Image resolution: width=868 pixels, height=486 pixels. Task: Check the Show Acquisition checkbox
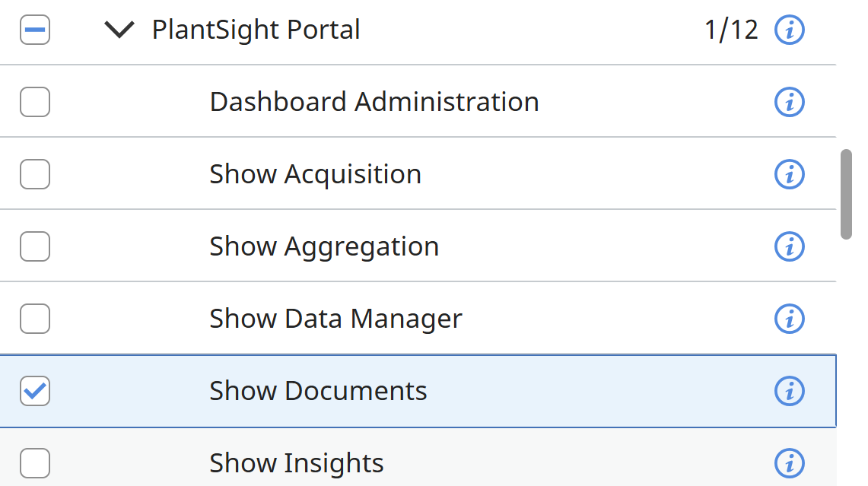[x=35, y=174]
